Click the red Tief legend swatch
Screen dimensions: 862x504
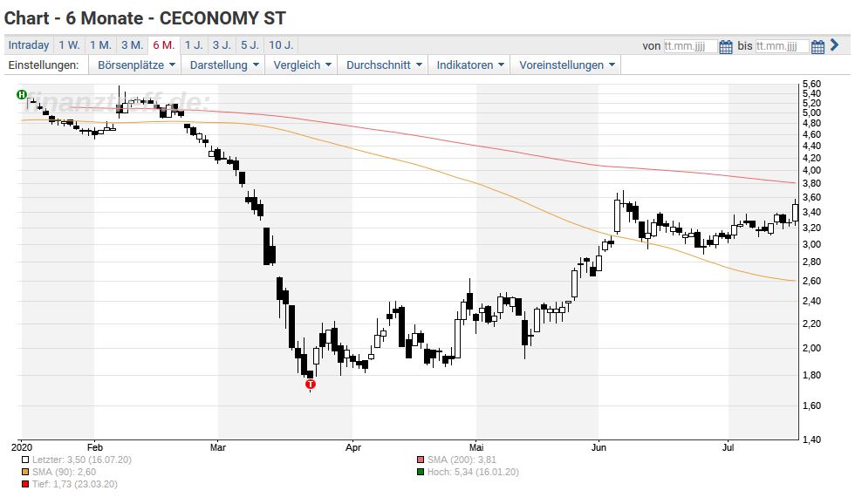tap(25, 484)
